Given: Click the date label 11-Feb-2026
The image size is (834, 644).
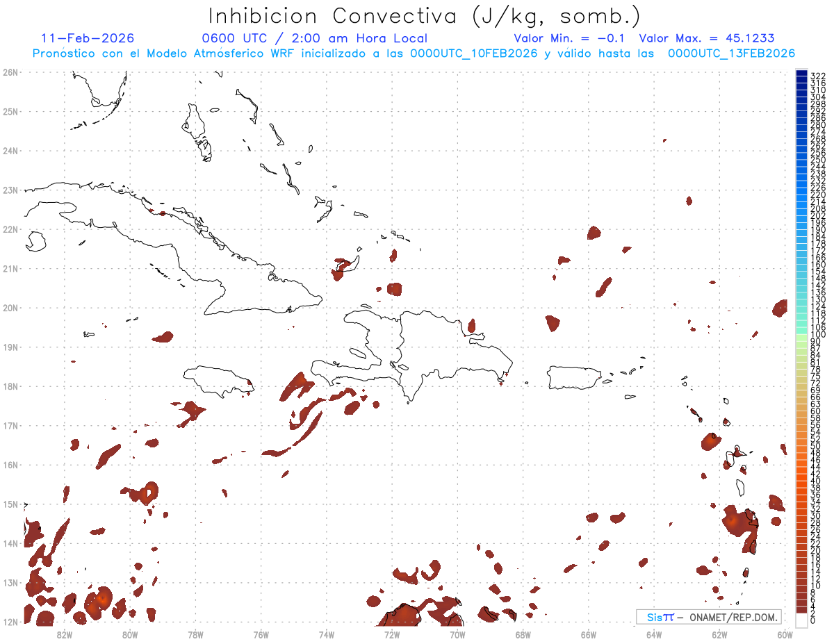Looking at the screenshot, I should pos(88,38).
